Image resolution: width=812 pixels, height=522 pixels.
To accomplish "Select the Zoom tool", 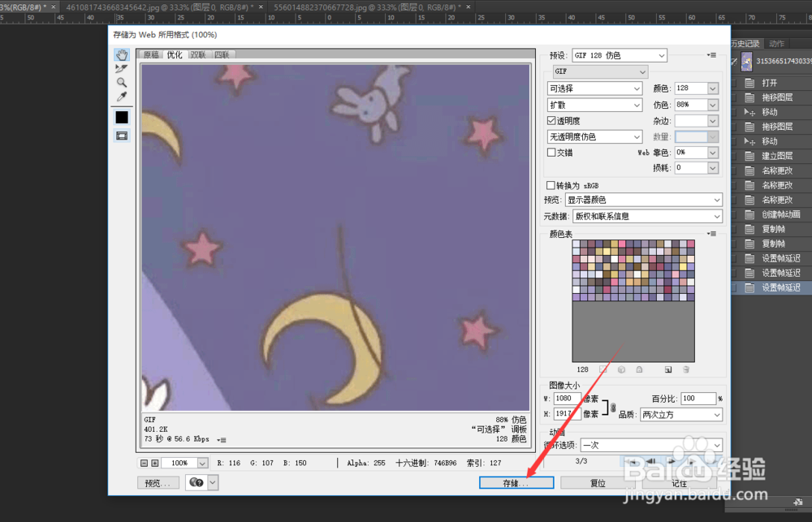I will 122,82.
